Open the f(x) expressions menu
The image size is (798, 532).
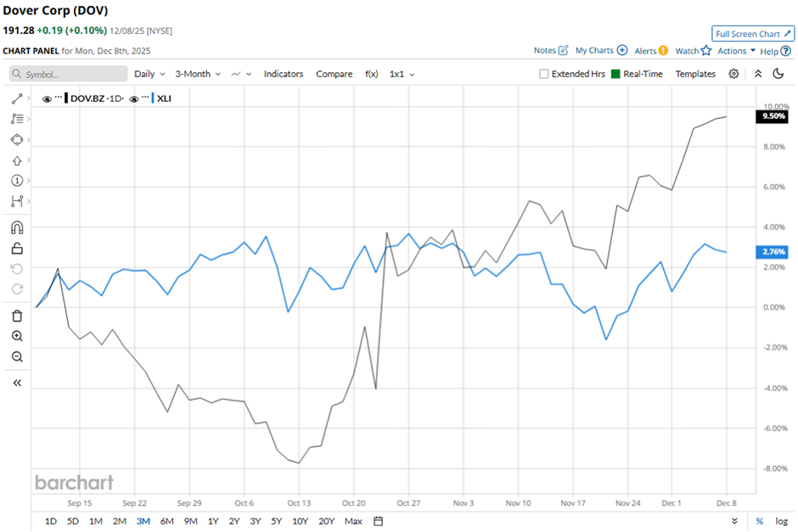coord(372,74)
